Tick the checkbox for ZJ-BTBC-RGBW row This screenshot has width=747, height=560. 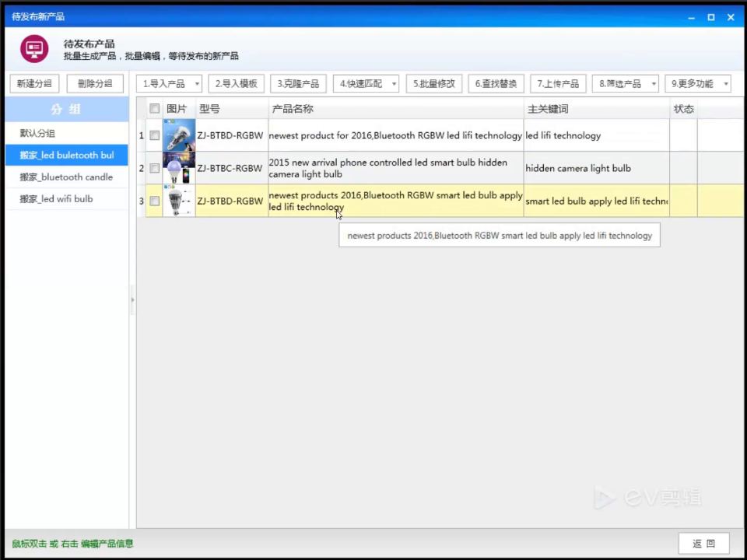(154, 168)
